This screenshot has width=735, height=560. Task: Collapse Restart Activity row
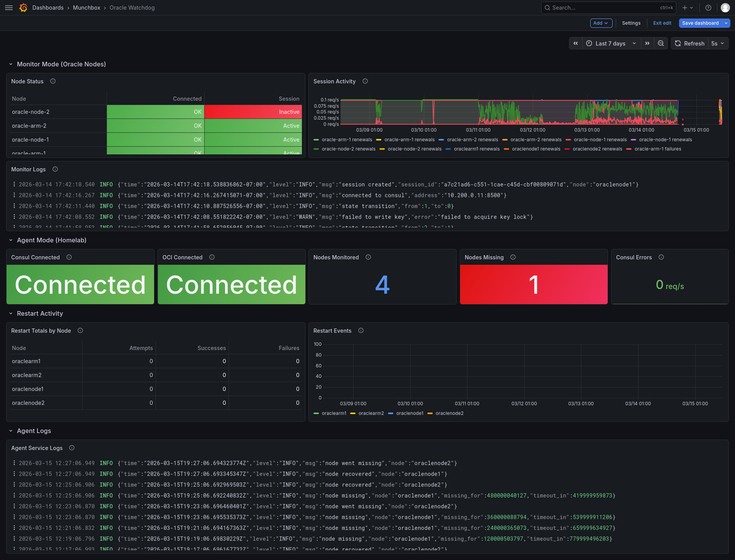tap(11, 314)
